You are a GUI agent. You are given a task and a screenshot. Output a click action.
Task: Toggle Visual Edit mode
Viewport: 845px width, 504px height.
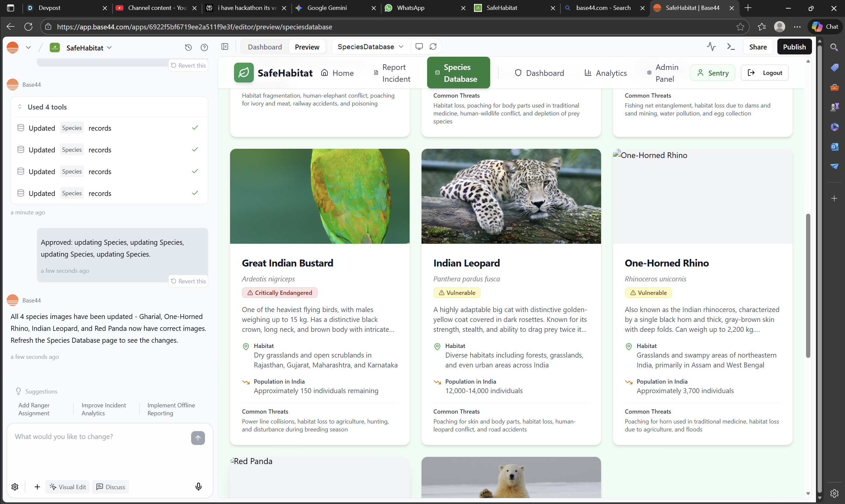(x=68, y=487)
